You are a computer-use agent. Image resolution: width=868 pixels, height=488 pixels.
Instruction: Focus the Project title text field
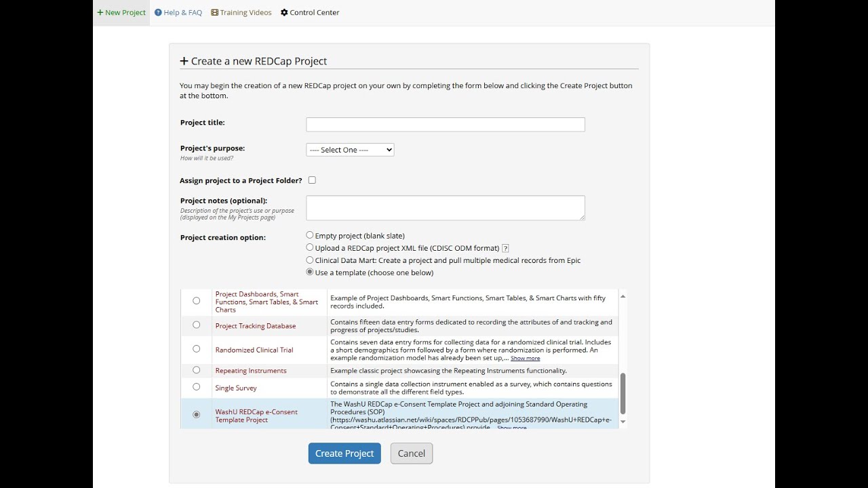tap(446, 125)
